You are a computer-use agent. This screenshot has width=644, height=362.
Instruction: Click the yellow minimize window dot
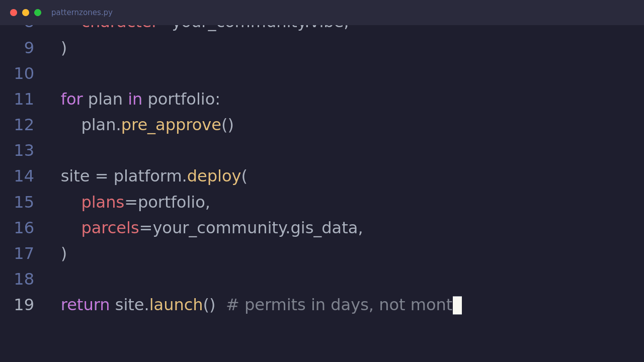tap(26, 13)
